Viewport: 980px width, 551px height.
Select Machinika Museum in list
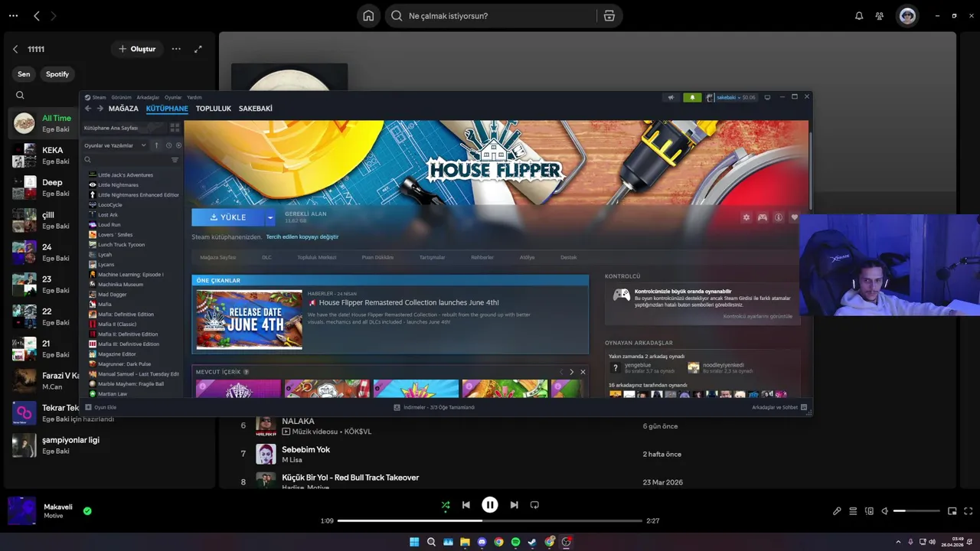pyautogui.click(x=120, y=284)
